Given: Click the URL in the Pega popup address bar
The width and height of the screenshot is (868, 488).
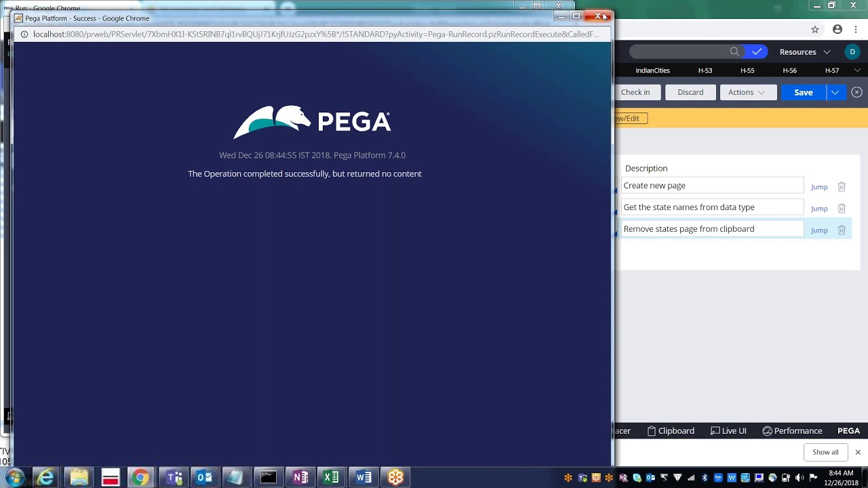Looking at the screenshot, I should click(x=316, y=34).
